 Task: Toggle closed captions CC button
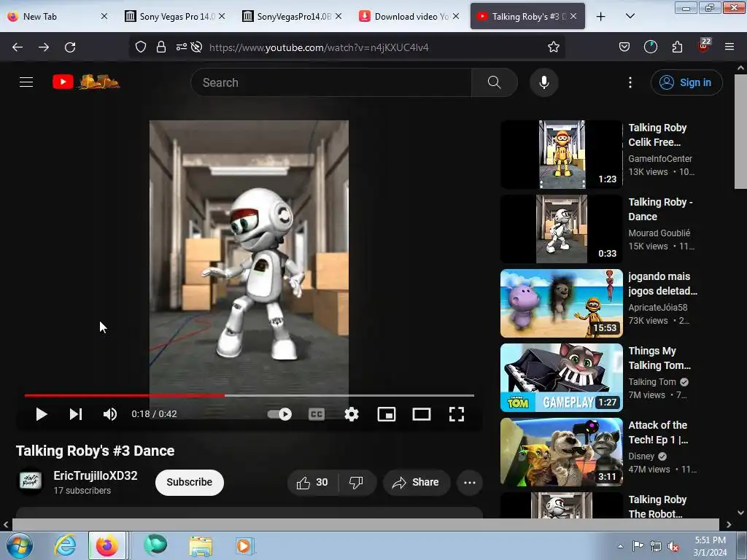317,414
